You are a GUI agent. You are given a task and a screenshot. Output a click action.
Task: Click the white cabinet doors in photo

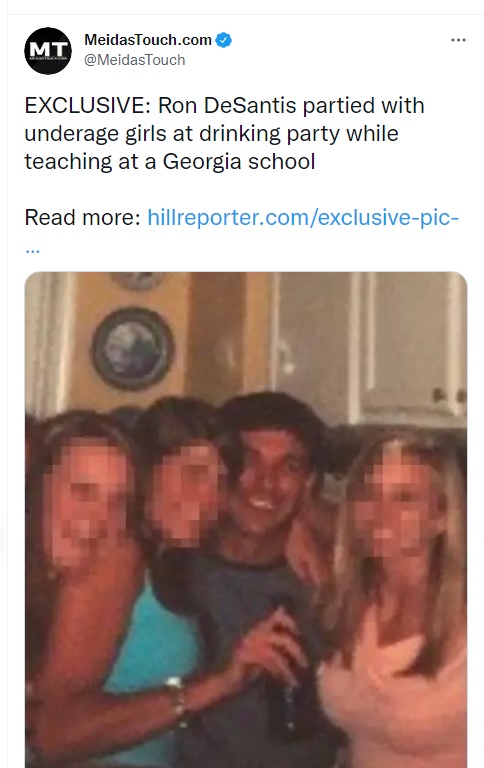coord(370,345)
